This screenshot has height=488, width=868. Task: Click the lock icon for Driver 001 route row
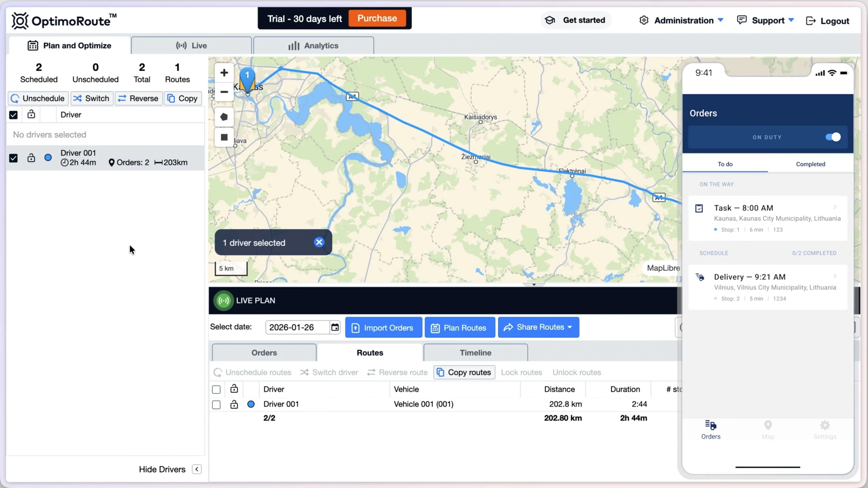point(234,404)
